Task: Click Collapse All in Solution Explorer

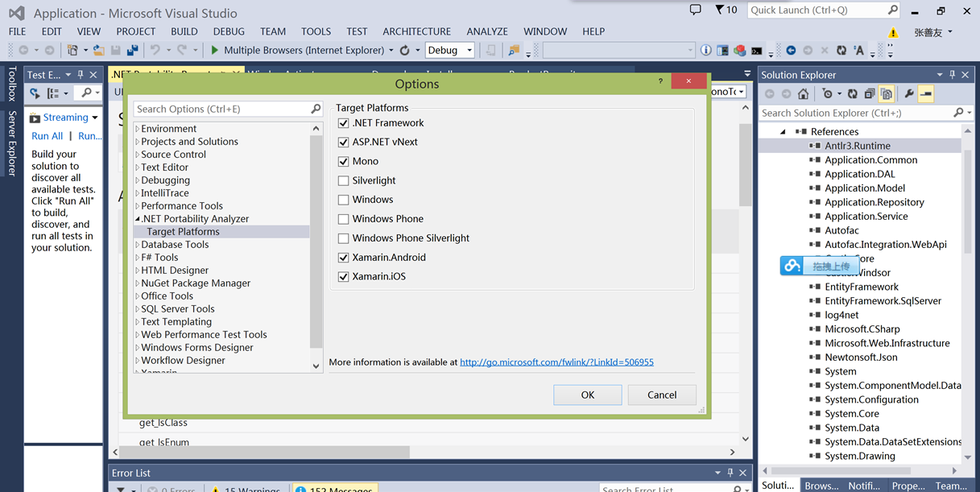Action: click(x=870, y=94)
